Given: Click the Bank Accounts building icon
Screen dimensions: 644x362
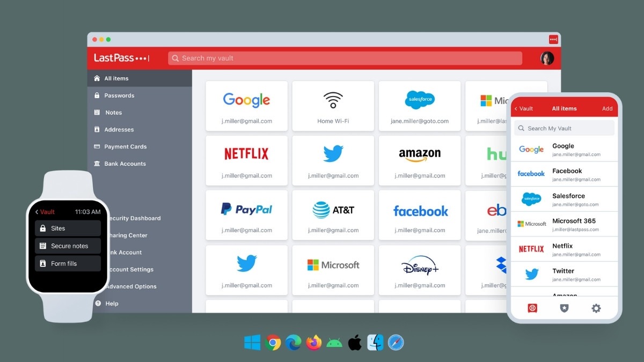Looking at the screenshot, I should coord(97,164).
